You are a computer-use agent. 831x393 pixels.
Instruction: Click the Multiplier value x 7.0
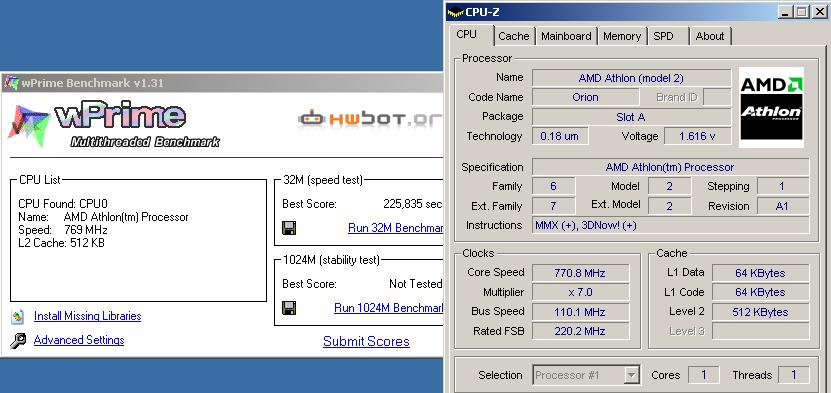tap(580, 292)
